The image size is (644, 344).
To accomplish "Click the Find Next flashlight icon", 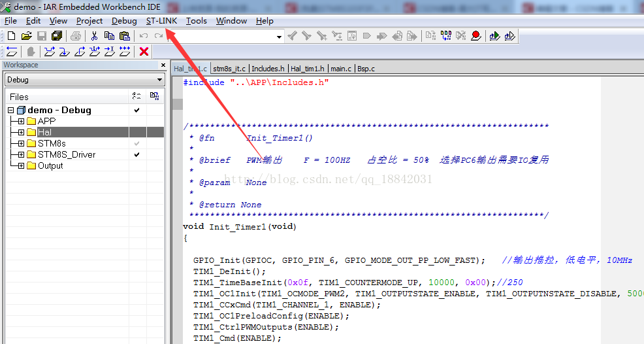I will click(307, 36).
